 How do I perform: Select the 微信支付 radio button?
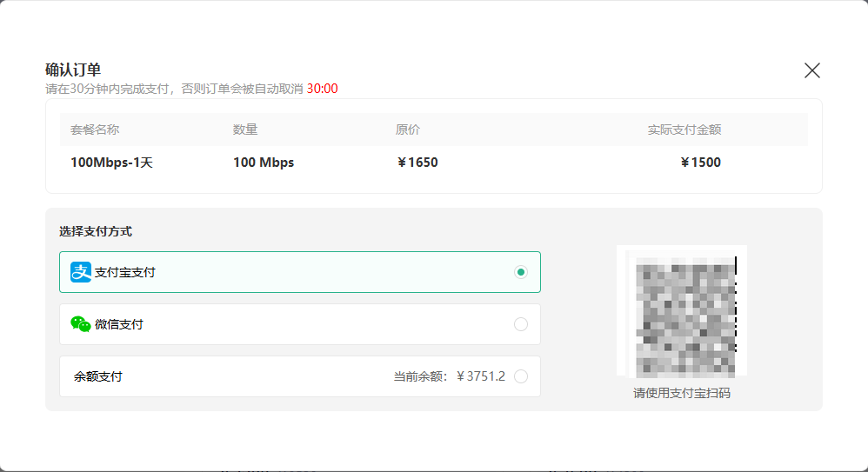point(520,324)
